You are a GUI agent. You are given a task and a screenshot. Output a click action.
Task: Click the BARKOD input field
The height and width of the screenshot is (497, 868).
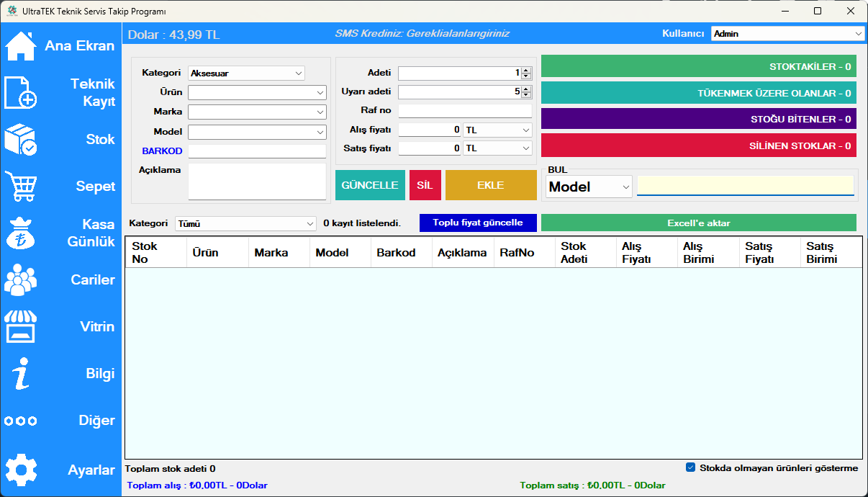pyautogui.click(x=257, y=151)
